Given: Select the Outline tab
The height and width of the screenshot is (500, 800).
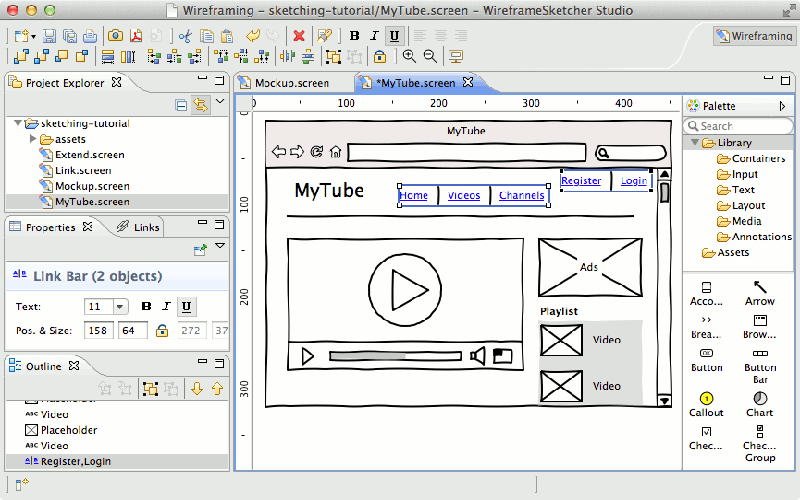Looking at the screenshot, I should [44, 366].
